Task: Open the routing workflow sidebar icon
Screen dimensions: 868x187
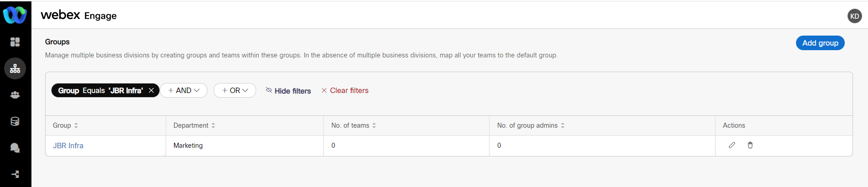Action: click(15, 174)
